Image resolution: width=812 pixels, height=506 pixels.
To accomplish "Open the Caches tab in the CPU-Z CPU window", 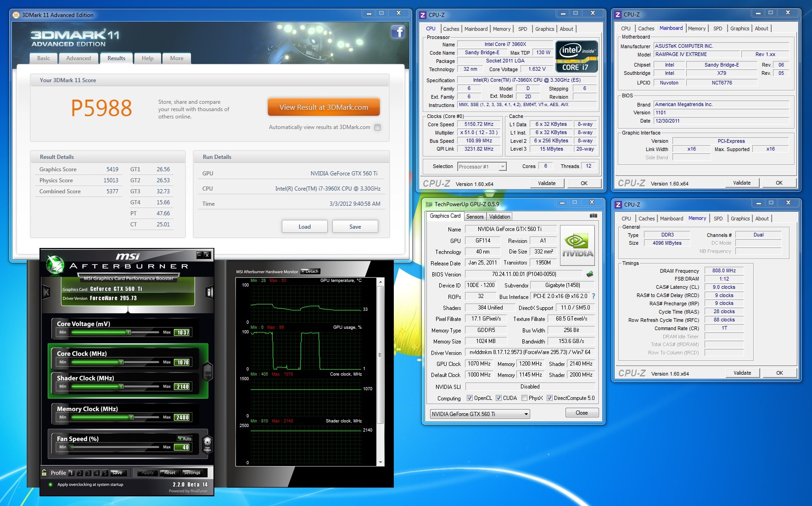I will click(x=451, y=29).
